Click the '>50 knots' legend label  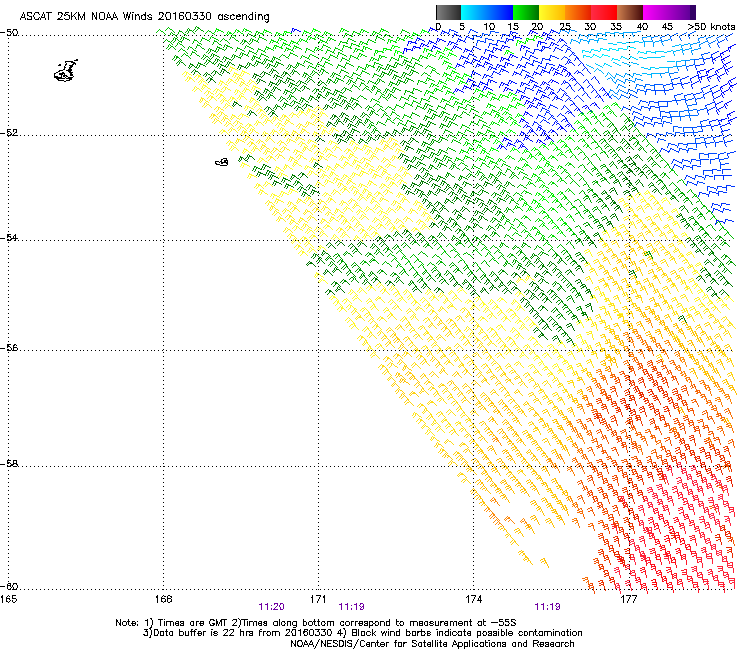coord(711,27)
